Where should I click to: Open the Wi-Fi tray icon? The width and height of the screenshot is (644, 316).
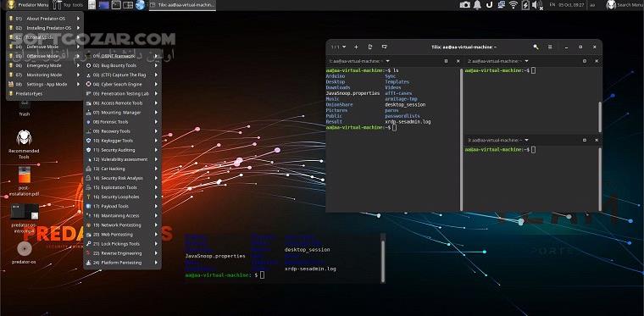click(x=513, y=5)
